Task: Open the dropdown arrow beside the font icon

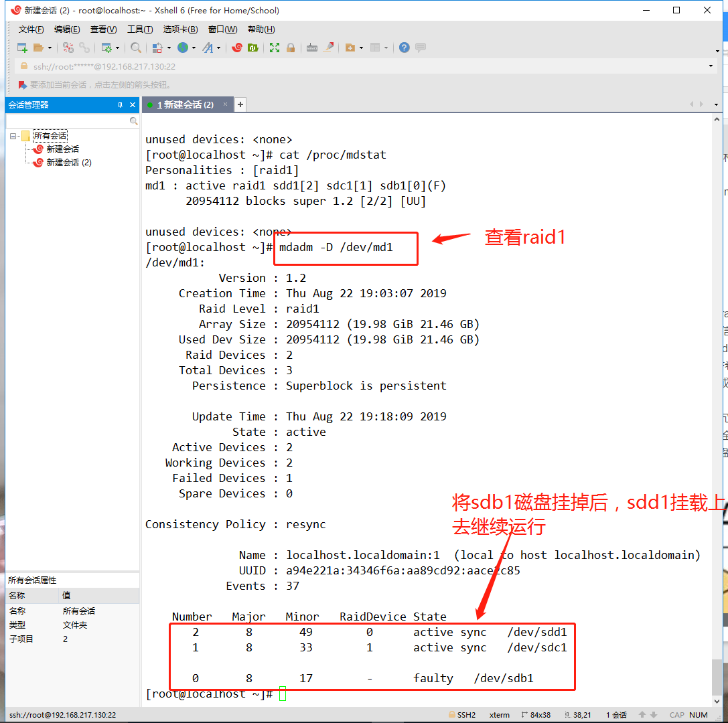Action: tap(218, 48)
